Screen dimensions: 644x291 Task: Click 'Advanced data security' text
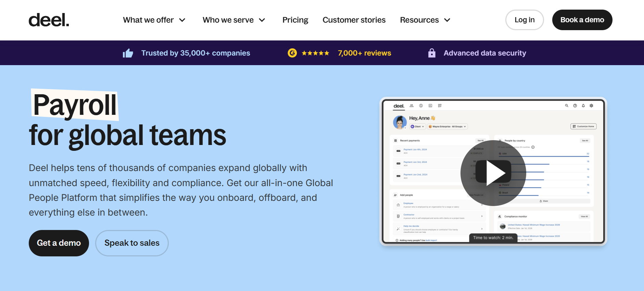485,53
